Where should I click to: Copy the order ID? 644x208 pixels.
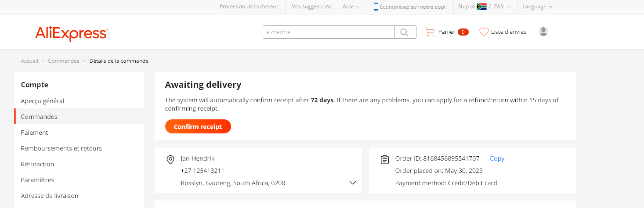497,158
